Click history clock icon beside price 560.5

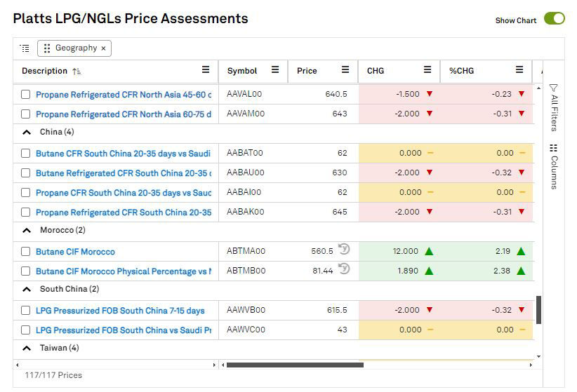[344, 249]
